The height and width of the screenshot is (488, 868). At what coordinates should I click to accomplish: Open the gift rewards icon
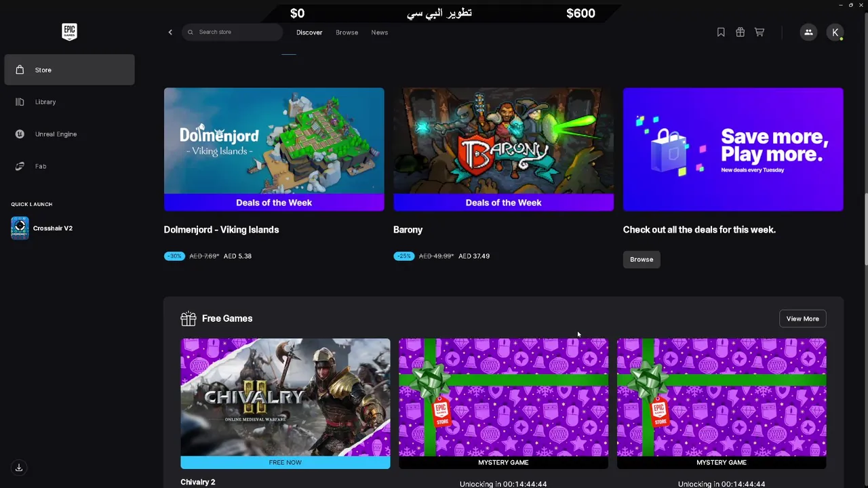pos(740,32)
